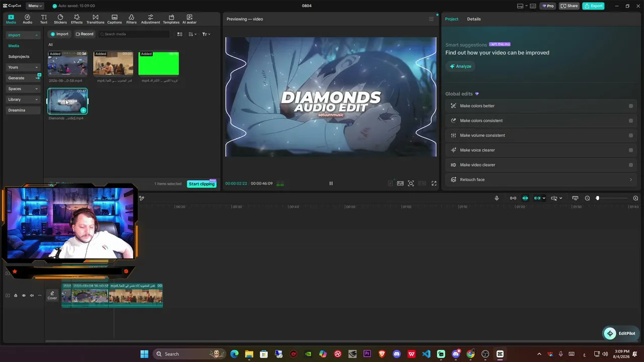The width and height of the screenshot is (644, 362).
Task: Enter full screen preview mode
Action: [434, 184]
